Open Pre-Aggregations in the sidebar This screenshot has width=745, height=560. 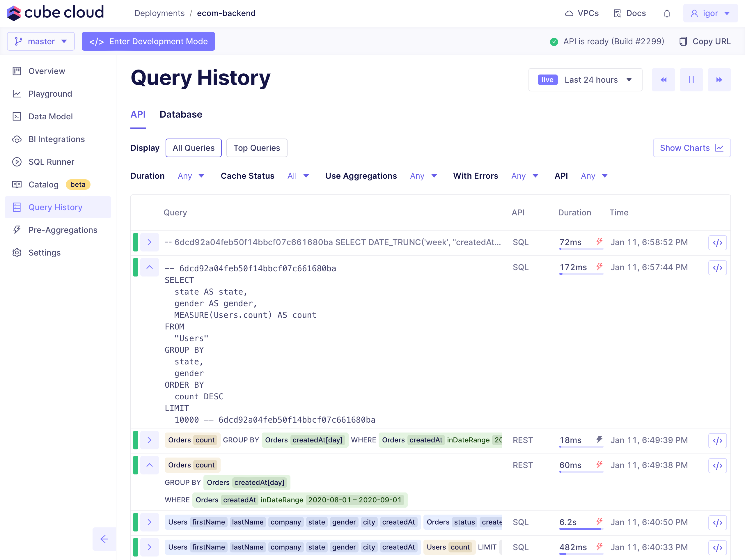63,230
